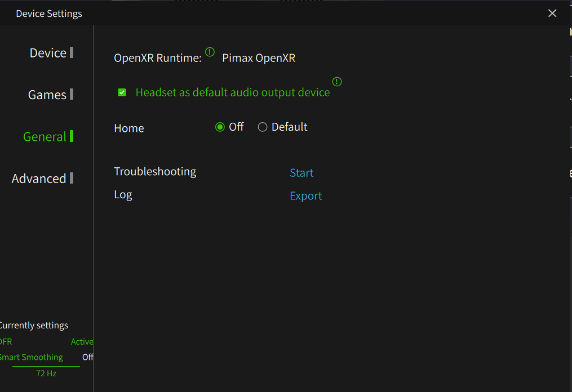Screen dimensions: 572x392
Task: Click the info icon beside headset audio option
Action: click(x=337, y=82)
